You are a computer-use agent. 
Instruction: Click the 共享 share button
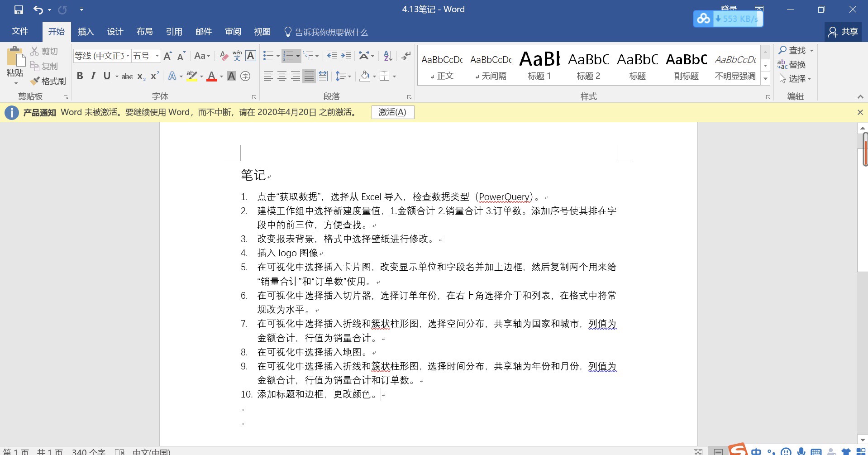pos(843,32)
